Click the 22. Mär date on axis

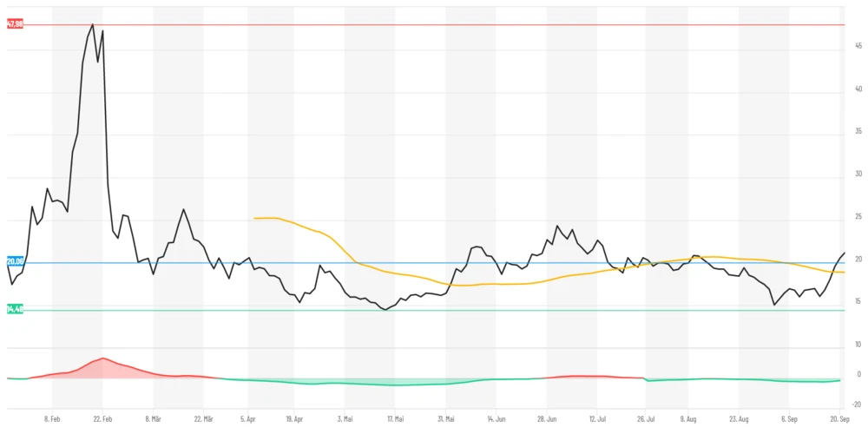pyautogui.click(x=203, y=418)
